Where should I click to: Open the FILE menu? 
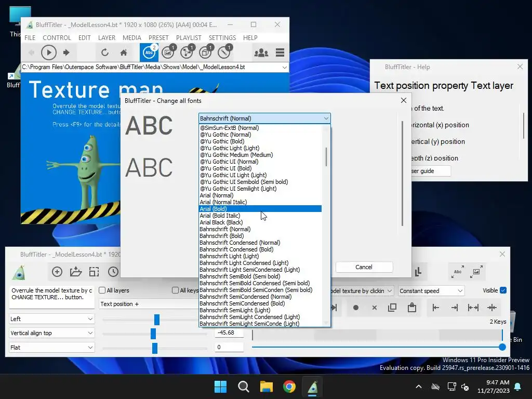tap(30, 37)
